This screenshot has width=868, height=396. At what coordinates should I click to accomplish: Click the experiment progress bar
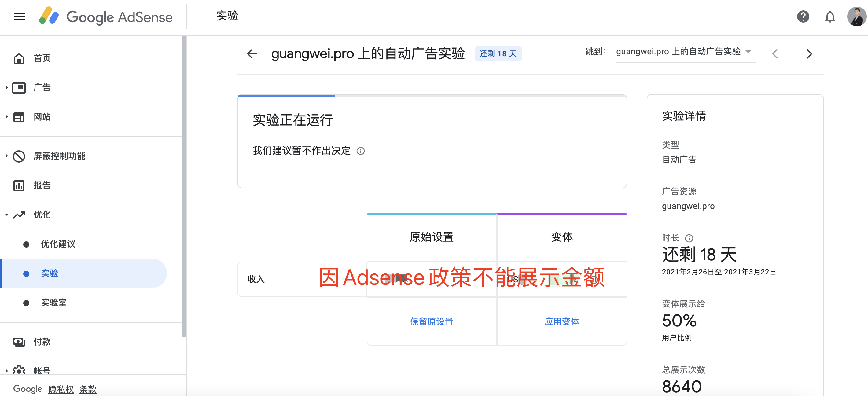(x=432, y=96)
